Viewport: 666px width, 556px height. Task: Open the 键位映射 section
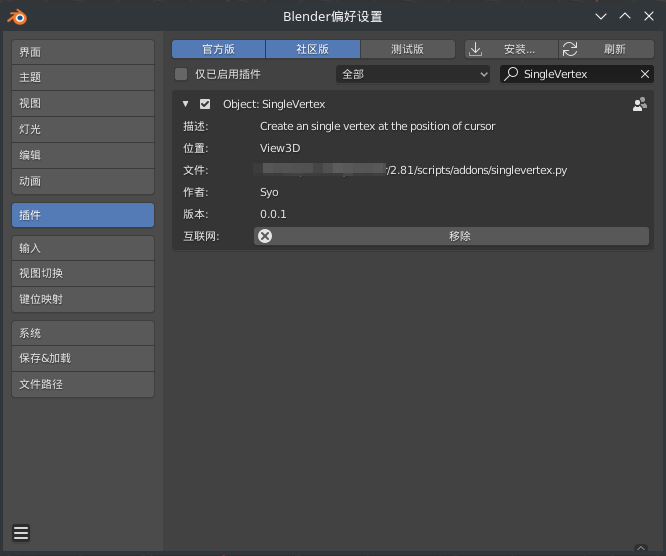pos(83,299)
